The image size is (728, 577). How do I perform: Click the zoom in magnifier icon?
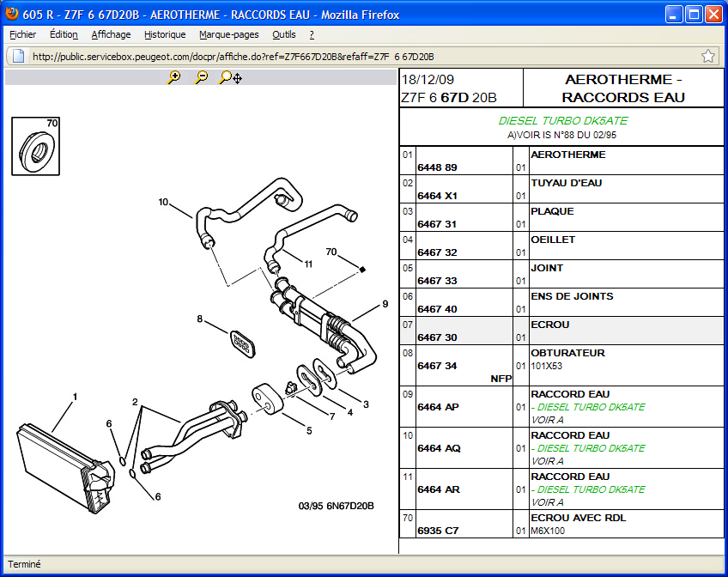(x=174, y=77)
